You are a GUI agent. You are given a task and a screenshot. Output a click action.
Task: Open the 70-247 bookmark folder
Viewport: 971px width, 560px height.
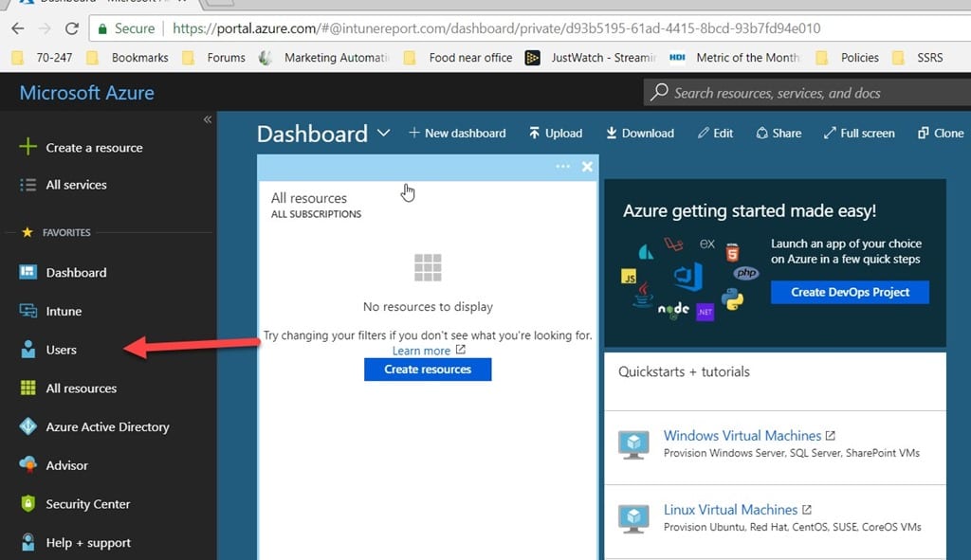[44, 58]
